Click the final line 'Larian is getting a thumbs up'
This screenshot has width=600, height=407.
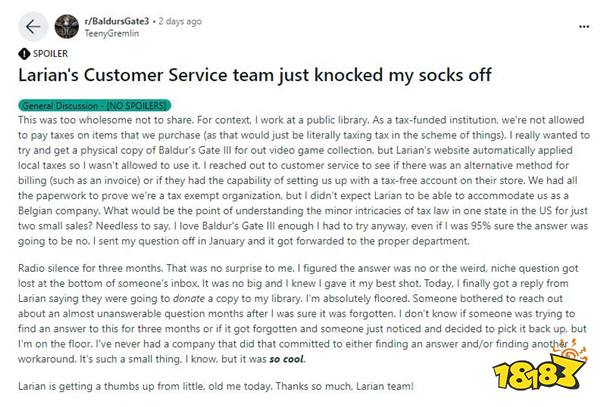click(216, 386)
